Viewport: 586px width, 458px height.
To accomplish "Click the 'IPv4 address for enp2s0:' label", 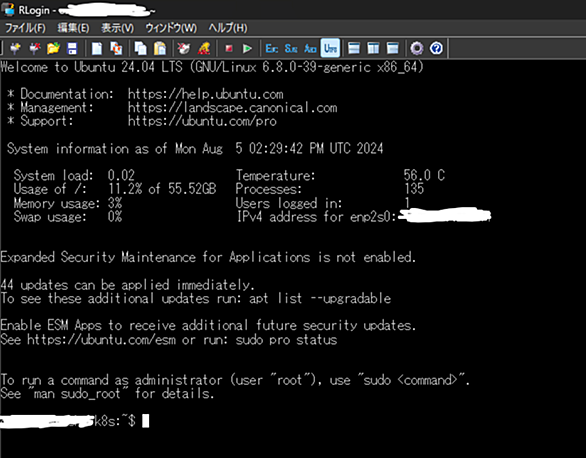I will [316, 217].
